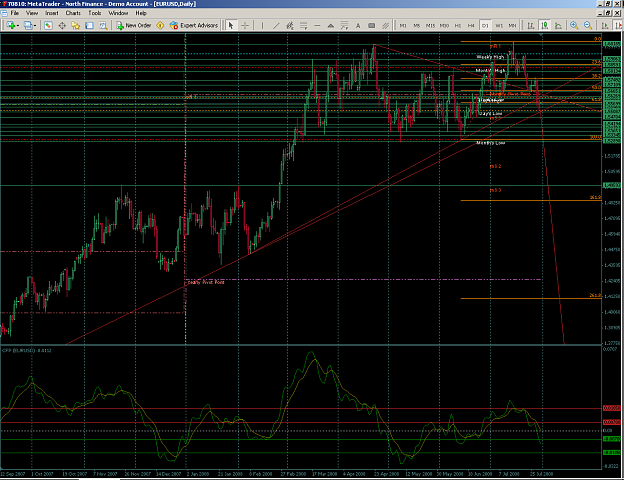Image resolution: width=625 pixels, height=480 pixels.
Task: Switch chart to H1 timeframe
Action: [458, 26]
